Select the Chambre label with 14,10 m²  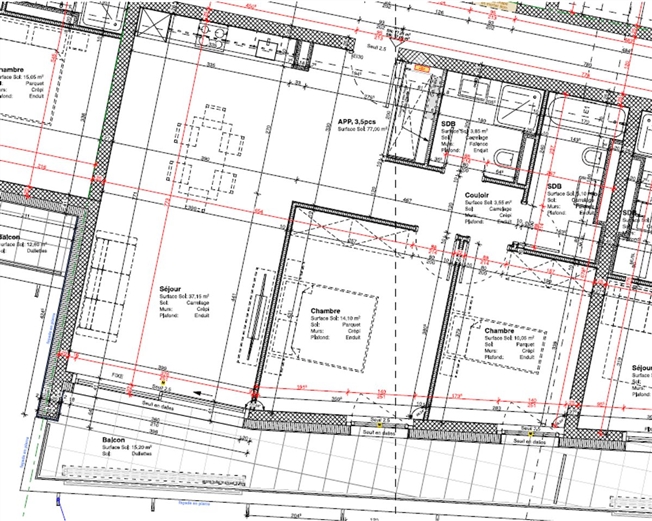point(325,311)
